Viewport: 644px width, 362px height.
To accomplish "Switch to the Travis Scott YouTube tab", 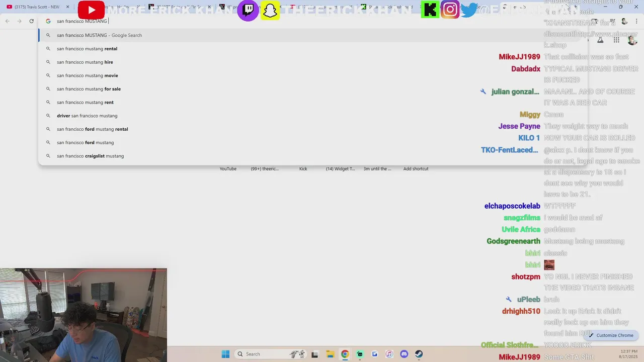I will pos(36,7).
